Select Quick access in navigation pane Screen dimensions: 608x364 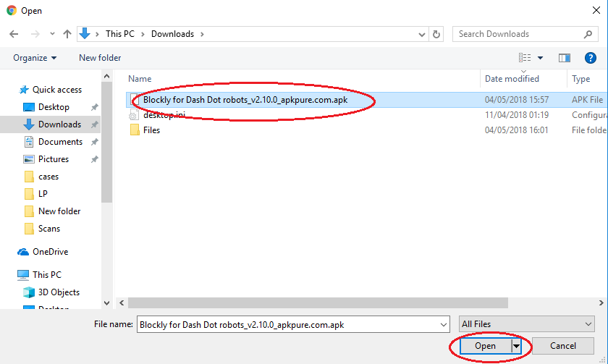pos(57,90)
